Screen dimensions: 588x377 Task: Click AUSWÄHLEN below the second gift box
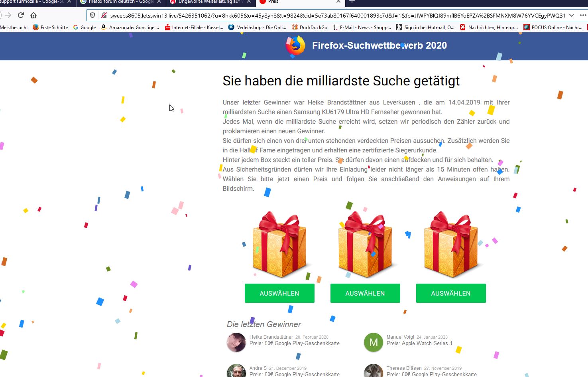tap(365, 293)
